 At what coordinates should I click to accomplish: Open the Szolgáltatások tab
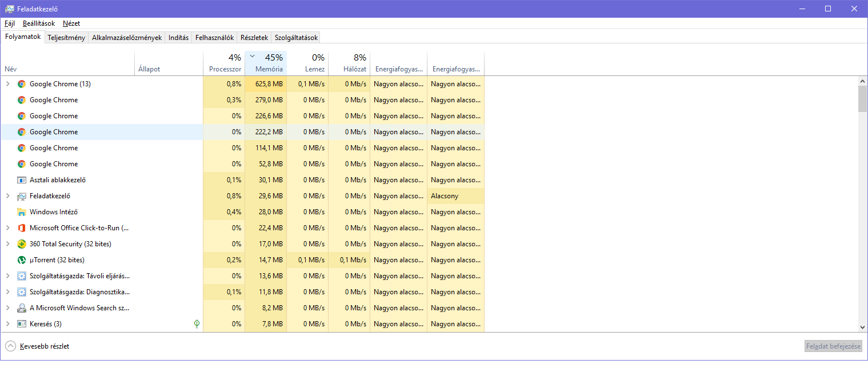tap(295, 38)
